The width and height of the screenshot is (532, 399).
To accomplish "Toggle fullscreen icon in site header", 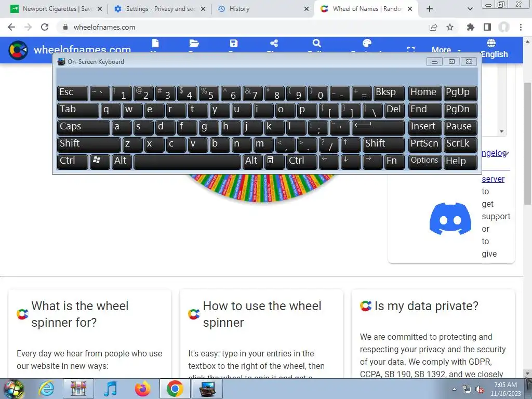I will point(411,50).
